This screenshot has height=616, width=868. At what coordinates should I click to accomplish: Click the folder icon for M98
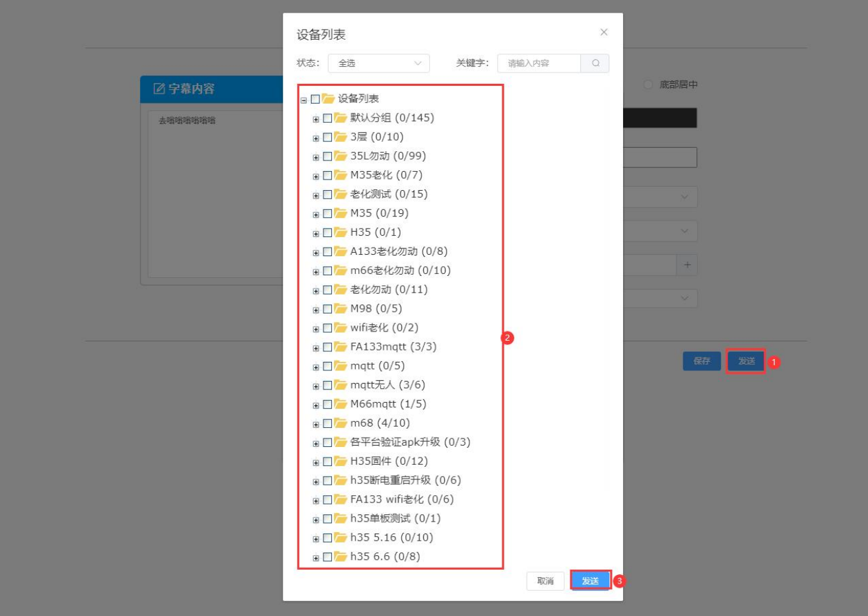coord(341,309)
